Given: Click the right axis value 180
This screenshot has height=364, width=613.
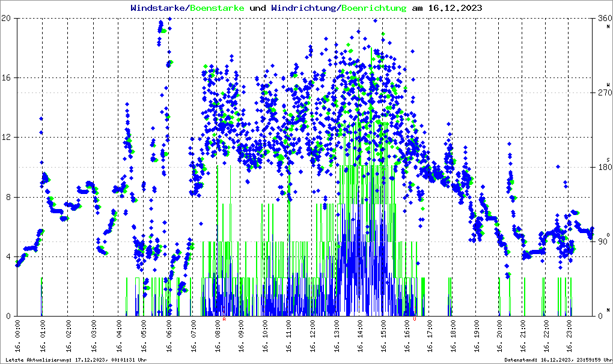Looking at the screenshot, I should pyautogui.click(x=605, y=167).
